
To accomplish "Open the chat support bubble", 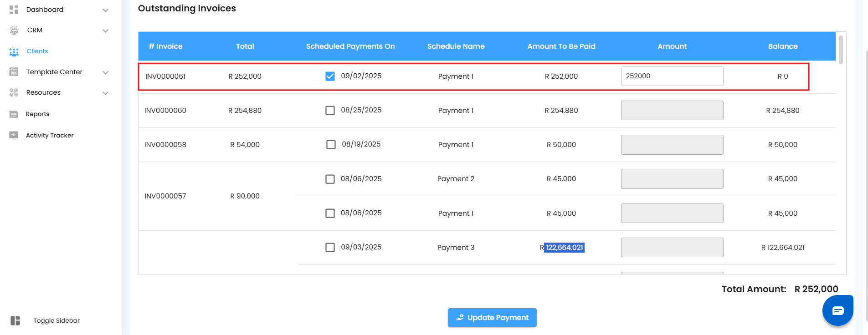I will click(x=837, y=310).
